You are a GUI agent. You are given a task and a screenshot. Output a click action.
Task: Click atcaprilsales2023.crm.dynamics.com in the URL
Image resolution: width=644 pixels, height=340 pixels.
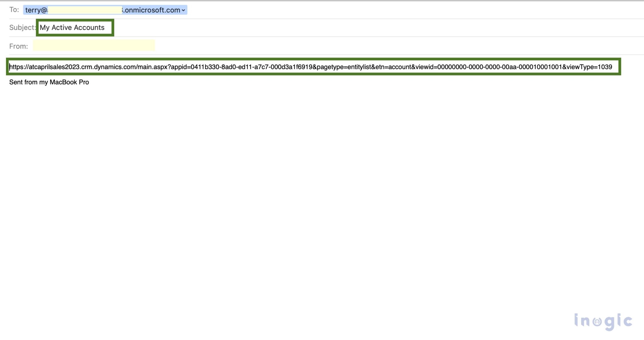click(82, 67)
